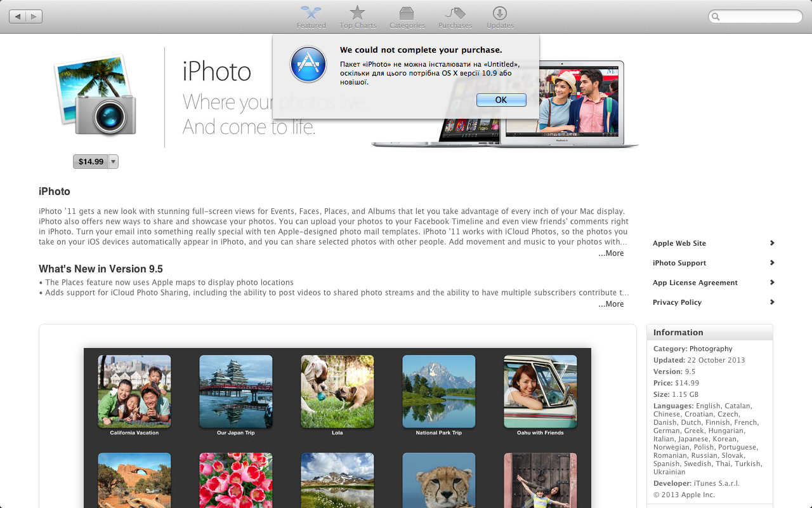This screenshot has width=812, height=508.
Task: Select the red rock arch landscape thumbnail
Action: click(134, 480)
